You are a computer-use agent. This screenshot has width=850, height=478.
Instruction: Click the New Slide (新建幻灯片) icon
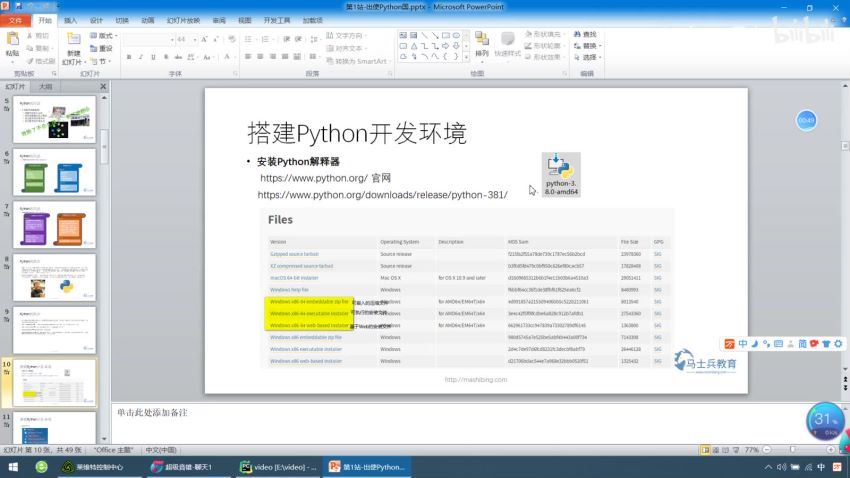(73, 40)
